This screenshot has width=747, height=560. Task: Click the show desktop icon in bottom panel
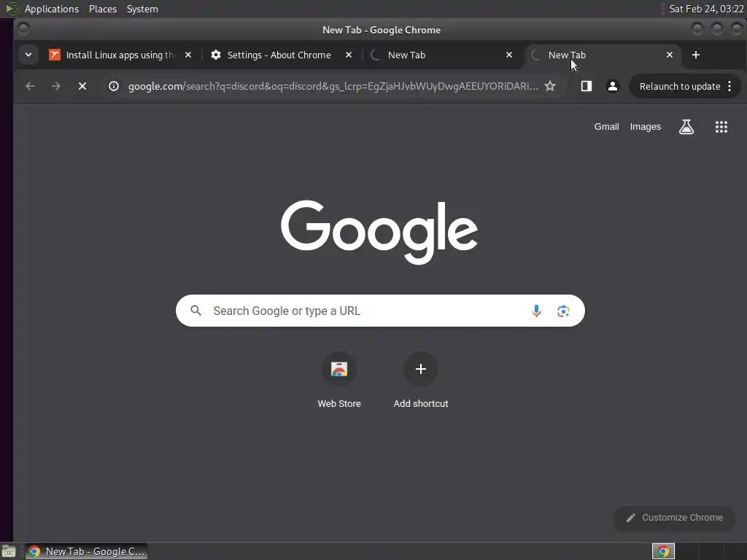(x=9, y=551)
